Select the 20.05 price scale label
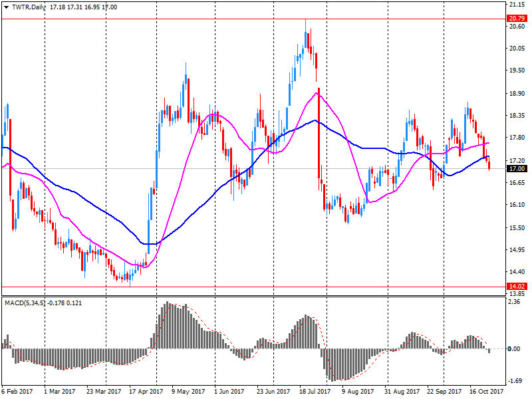This screenshot has width=532, height=399. 517,48
